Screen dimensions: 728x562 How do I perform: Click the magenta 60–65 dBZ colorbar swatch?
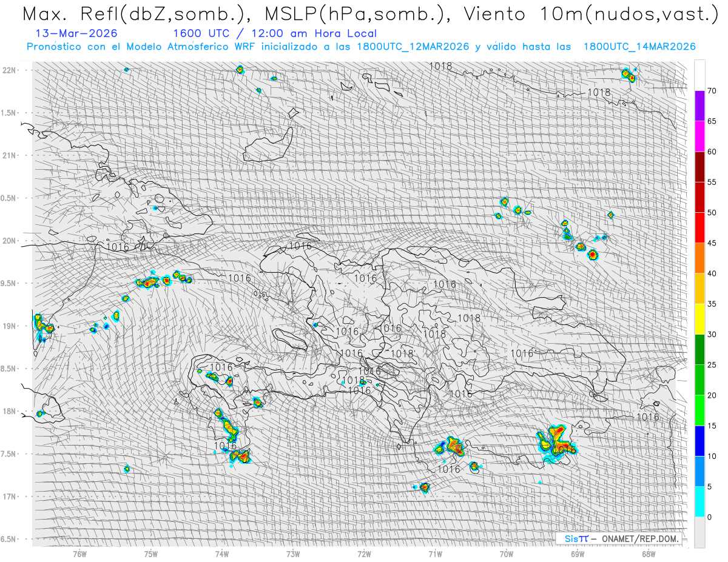(x=699, y=136)
